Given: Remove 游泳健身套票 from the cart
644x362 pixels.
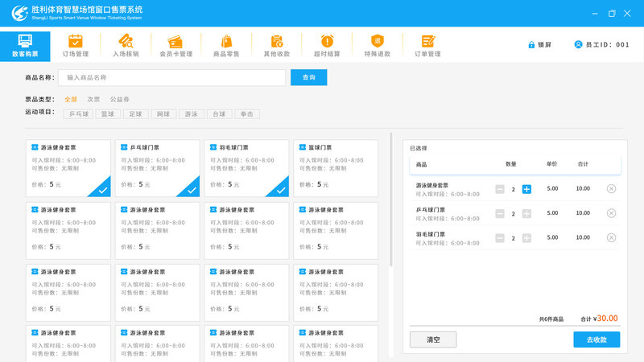Looking at the screenshot, I should (x=611, y=189).
